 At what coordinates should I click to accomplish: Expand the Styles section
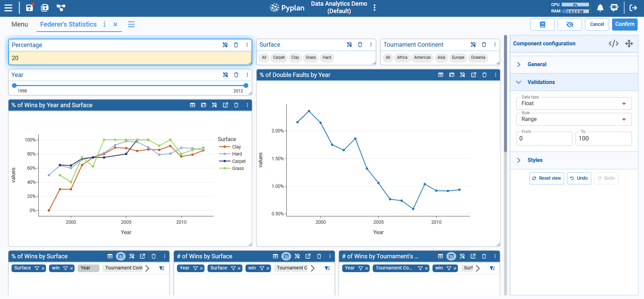(535, 160)
